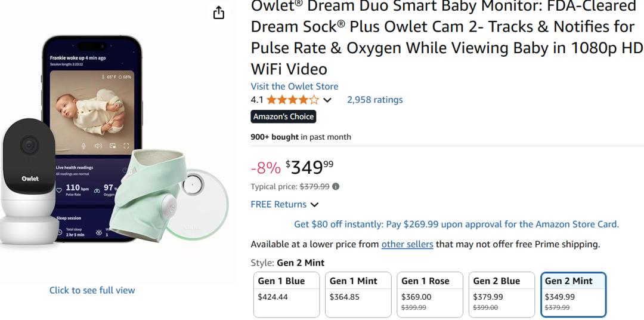Viewport: 644px width, 320px height.
Task: Click to see full view link
Action: [x=92, y=290]
